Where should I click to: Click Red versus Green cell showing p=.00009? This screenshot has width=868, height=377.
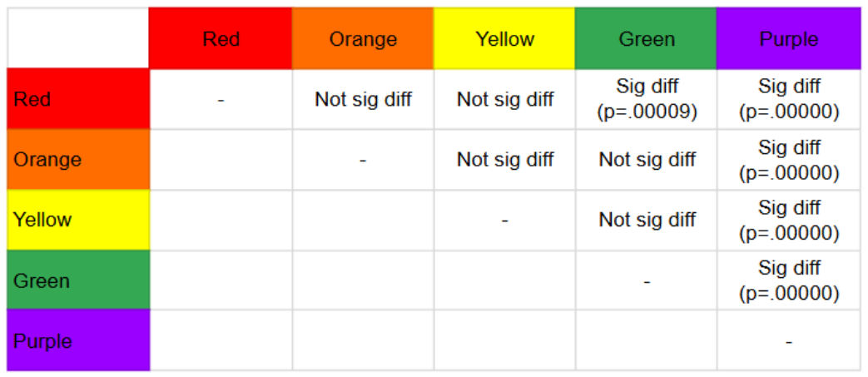[647, 99]
